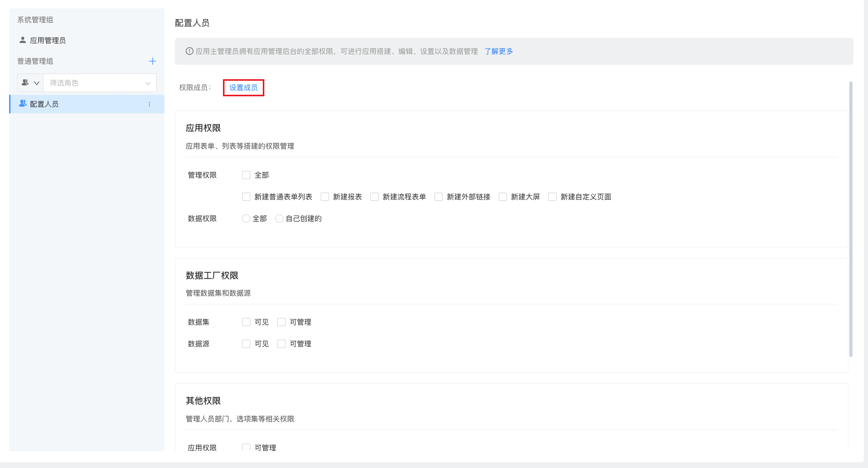Check the 全部 management permission checkbox
The width and height of the screenshot is (868, 468).
click(x=246, y=175)
